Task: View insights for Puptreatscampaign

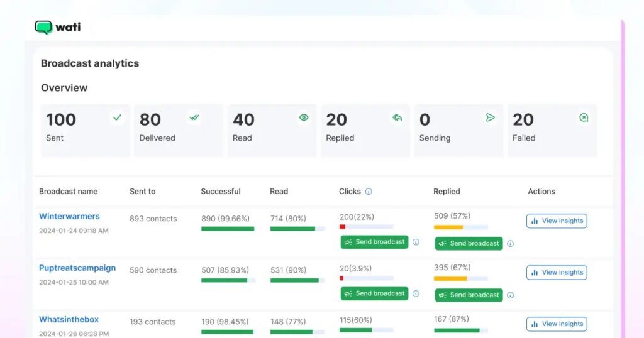Action: point(557,272)
